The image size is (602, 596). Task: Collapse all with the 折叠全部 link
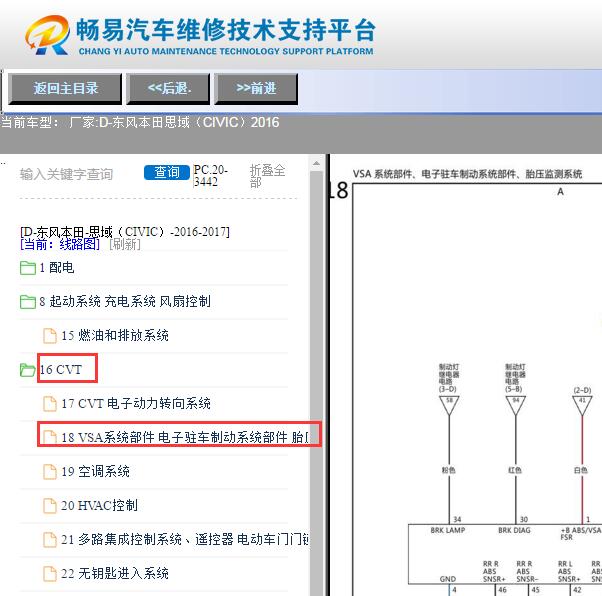pos(267,176)
